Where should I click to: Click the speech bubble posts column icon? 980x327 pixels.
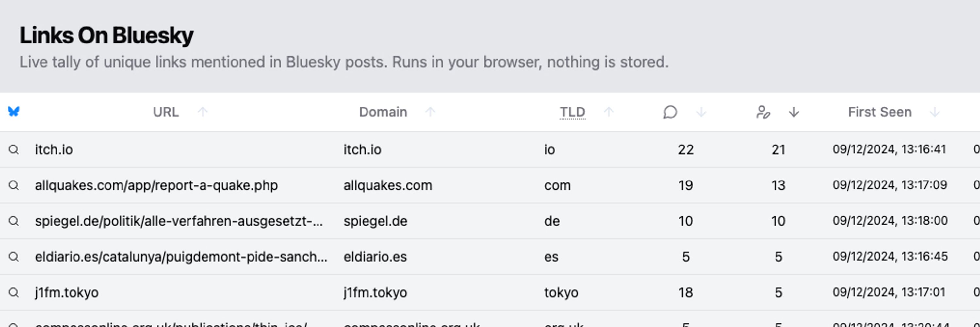click(670, 112)
